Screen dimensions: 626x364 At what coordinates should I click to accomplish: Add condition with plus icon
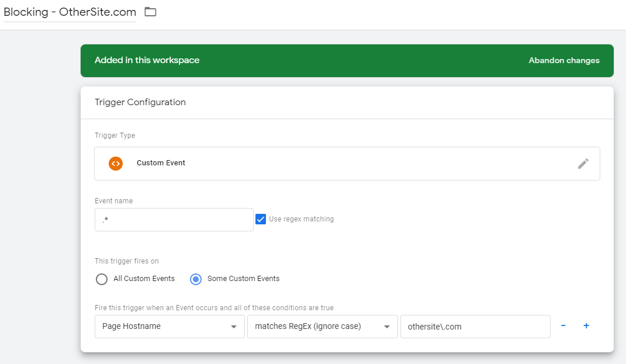[x=586, y=325]
